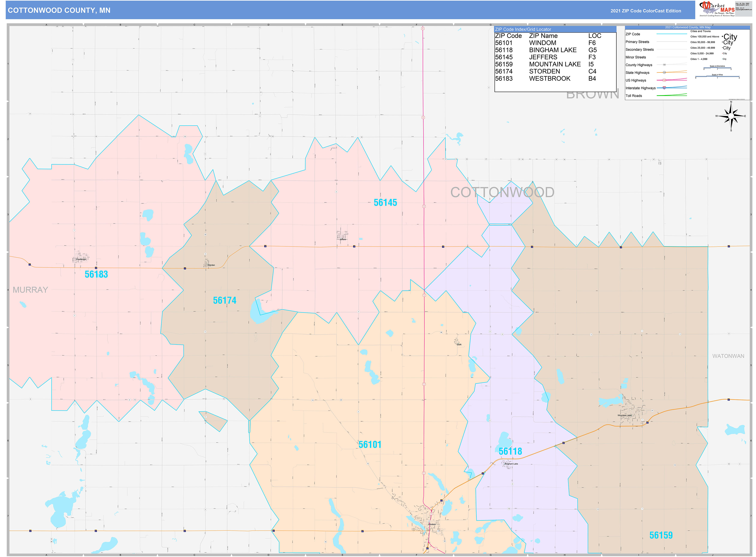Click the US Highways legend symbol

[665, 81]
